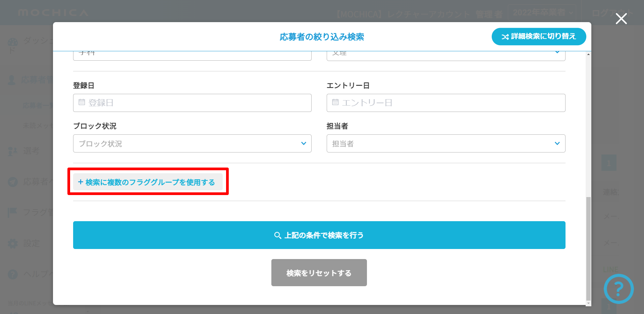644x314 pixels.
Task: Click the 学科 text input at top
Action: coord(192,55)
